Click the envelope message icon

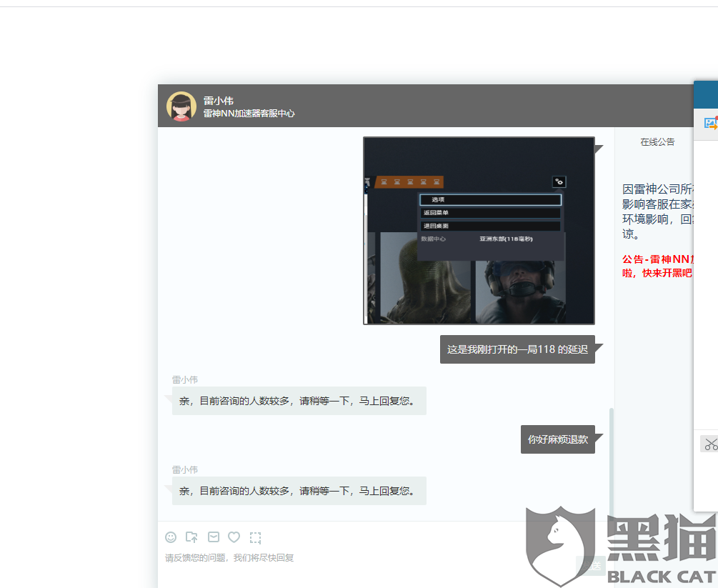[x=214, y=537]
